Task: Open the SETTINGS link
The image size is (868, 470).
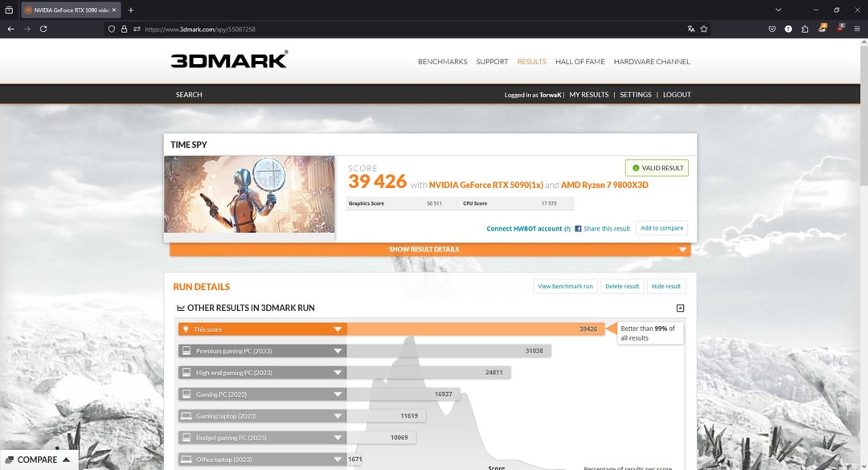Action: click(636, 95)
